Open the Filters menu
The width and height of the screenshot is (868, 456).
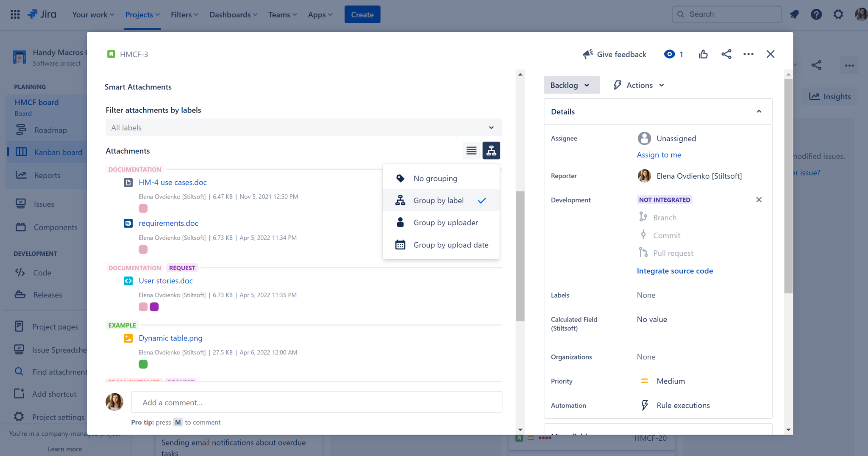point(184,14)
